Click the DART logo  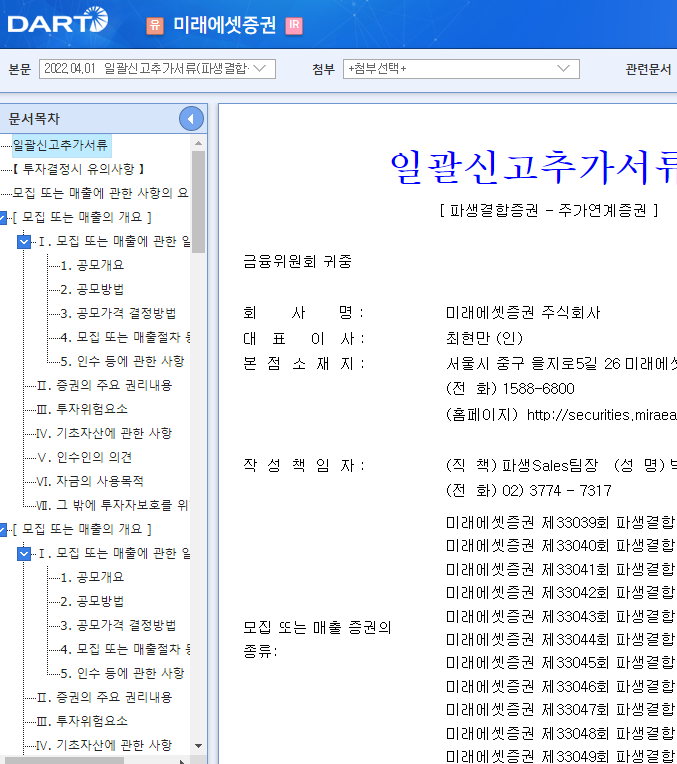click(58, 21)
